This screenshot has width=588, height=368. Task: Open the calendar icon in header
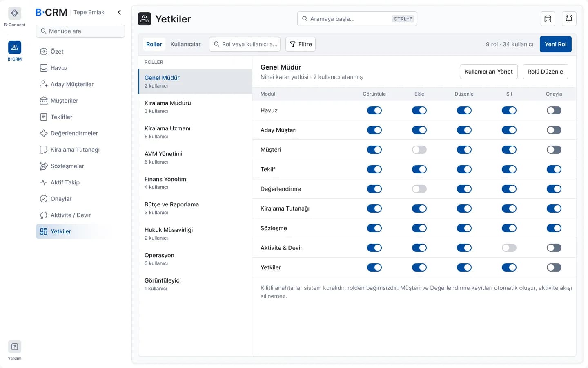click(x=548, y=19)
